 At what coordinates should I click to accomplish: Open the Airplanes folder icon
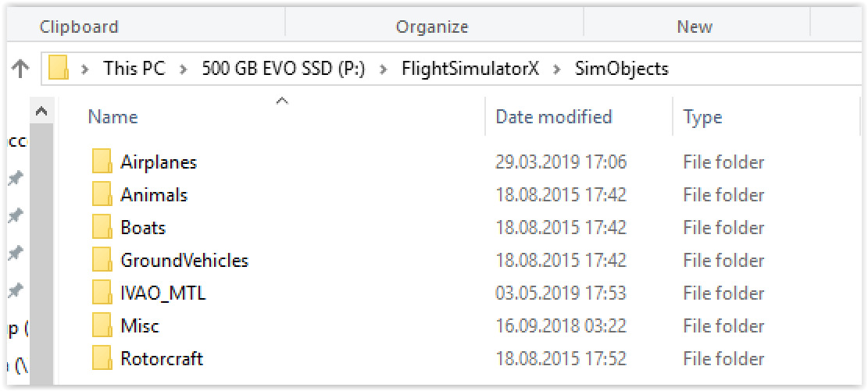pyautogui.click(x=102, y=162)
